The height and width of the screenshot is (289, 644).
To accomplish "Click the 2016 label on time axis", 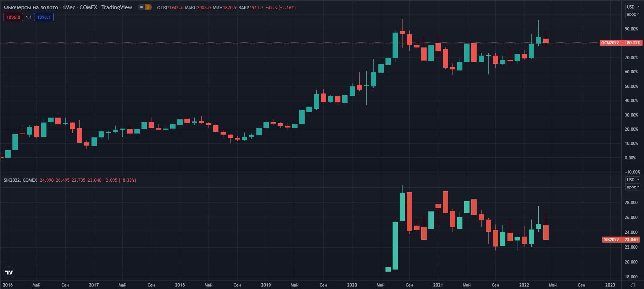I will (8, 285).
